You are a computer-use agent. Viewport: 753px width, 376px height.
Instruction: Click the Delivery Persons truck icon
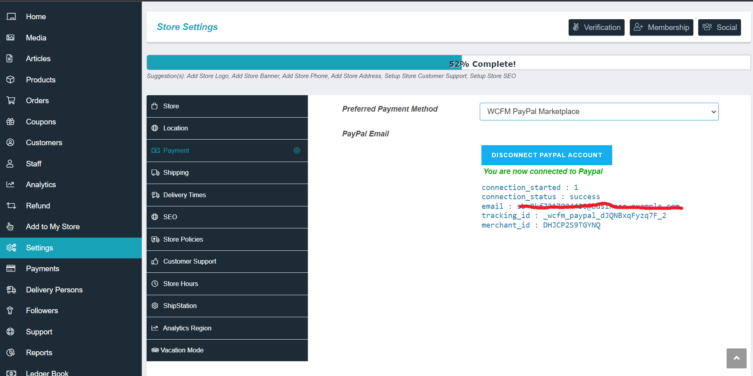pyautogui.click(x=11, y=290)
